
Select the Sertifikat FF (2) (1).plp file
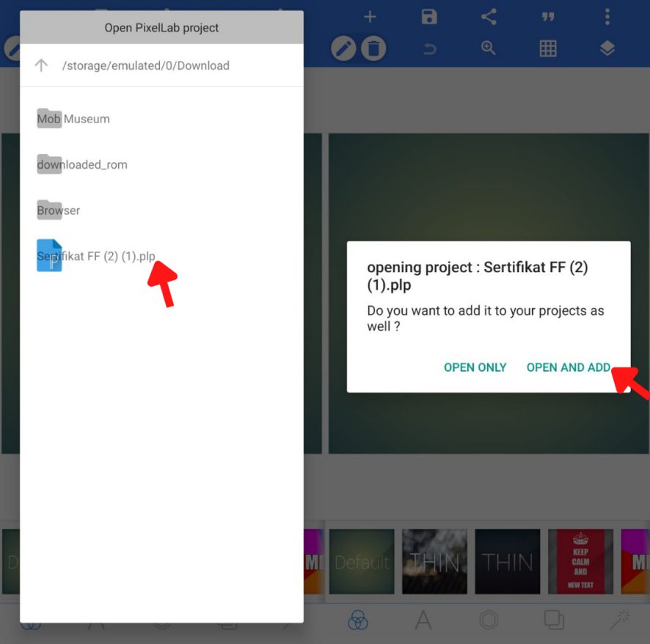[x=95, y=257]
